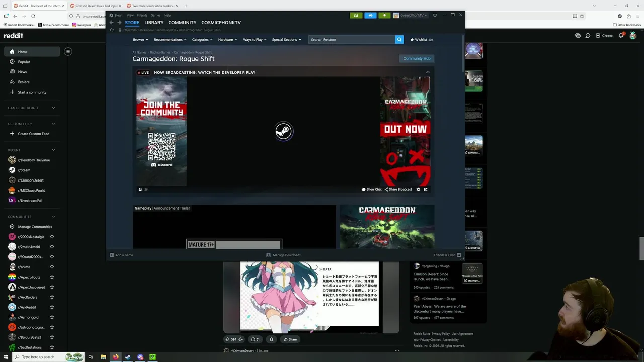Screen dimensions: 644x362
Task: Toggle favorite star for r/Apexrollouts
Action: 52,277
